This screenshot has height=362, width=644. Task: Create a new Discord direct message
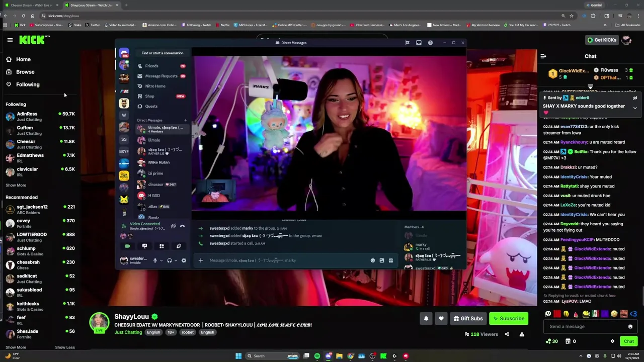point(185,120)
